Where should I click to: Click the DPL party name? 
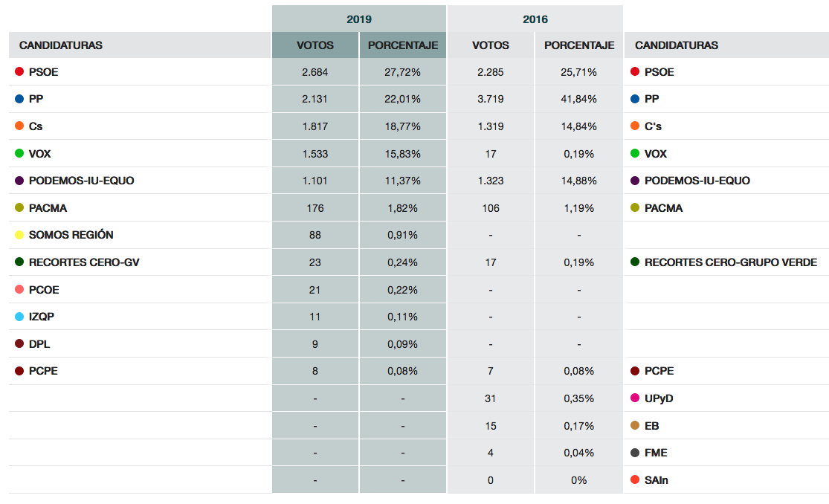39,344
